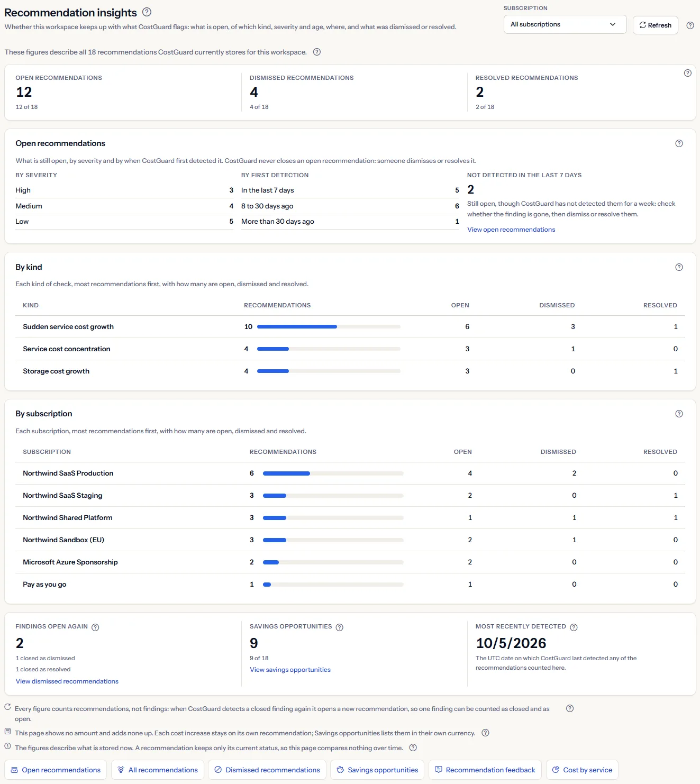Viewport: 700px width, 784px height.
Task: Select the 'Sudden service cost growth' row label
Action: [68, 327]
